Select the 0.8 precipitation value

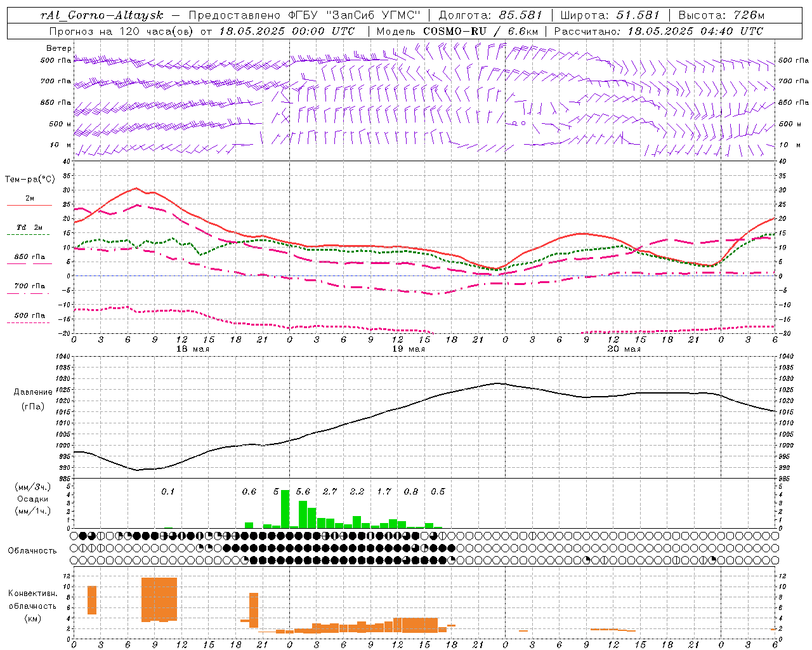coord(411,491)
